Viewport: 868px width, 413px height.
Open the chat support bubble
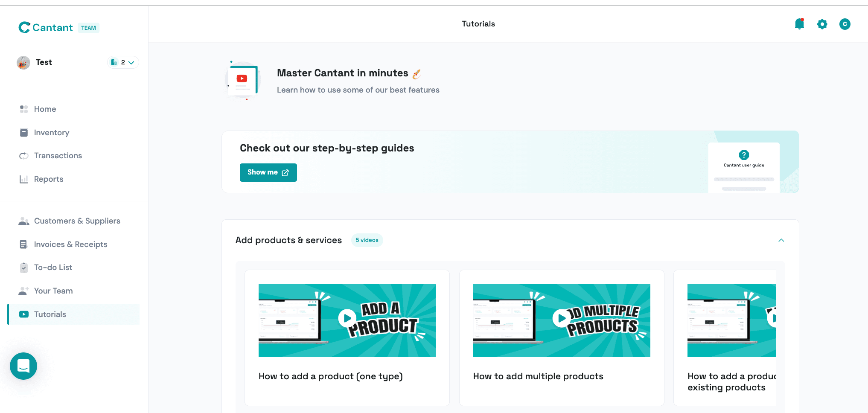[23, 366]
